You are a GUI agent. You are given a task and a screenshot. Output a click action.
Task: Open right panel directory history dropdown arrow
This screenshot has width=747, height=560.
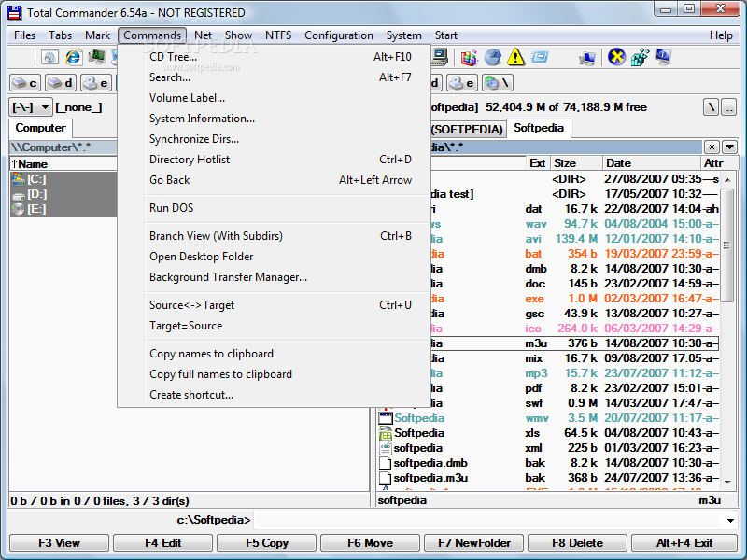pyautogui.click(x=729, y=147)
